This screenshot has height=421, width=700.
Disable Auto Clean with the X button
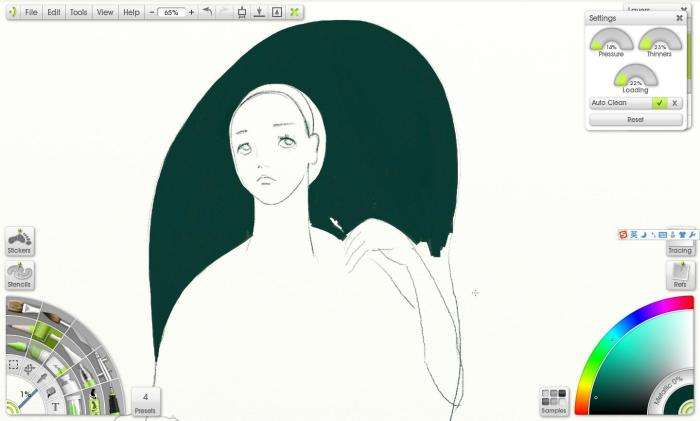pyautogui.click(x=674, y=103)
